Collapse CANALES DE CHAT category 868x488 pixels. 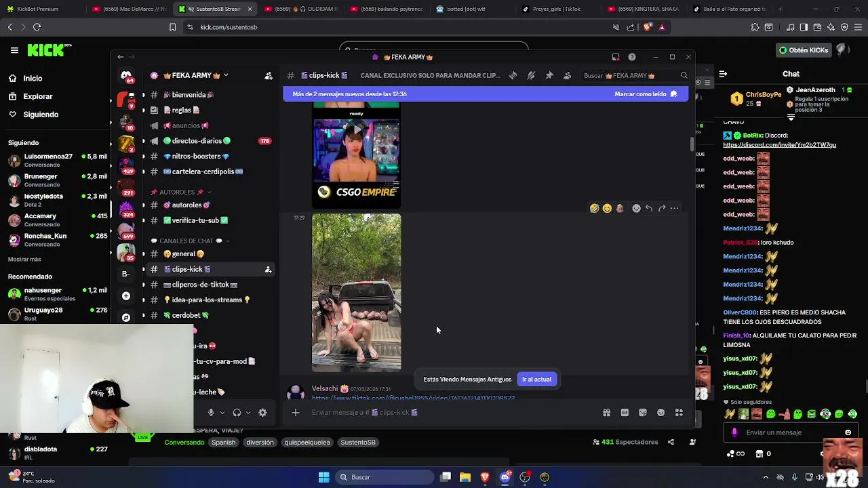point(190,241)
